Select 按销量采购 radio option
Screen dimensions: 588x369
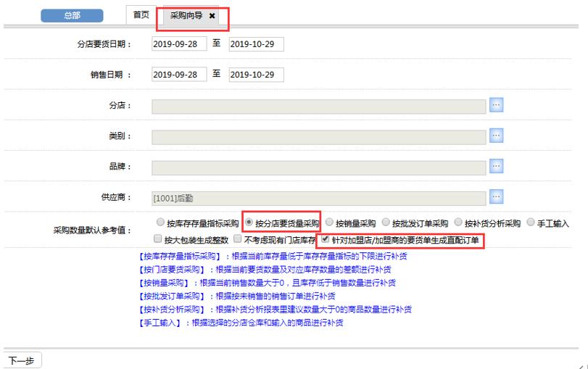pyautogui.click(x=329, y=223)
